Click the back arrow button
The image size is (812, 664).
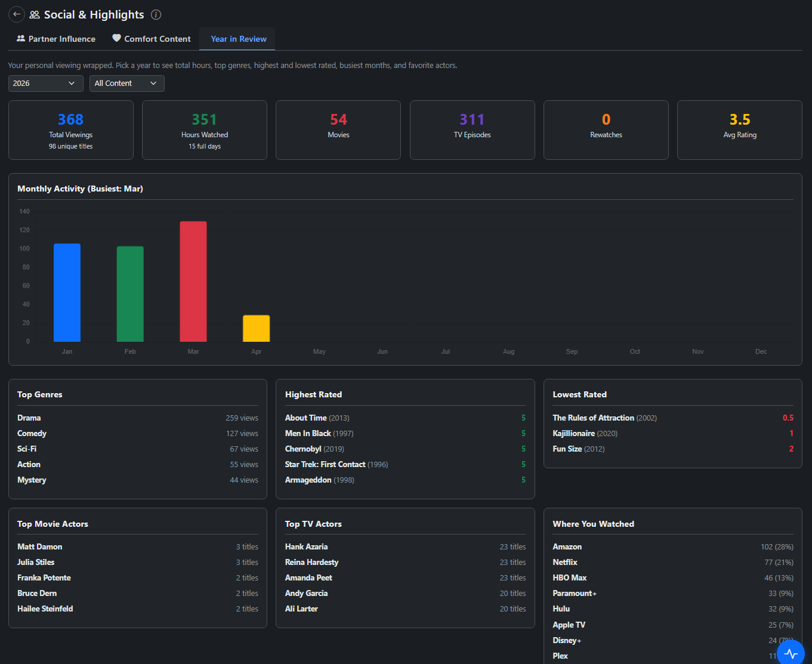[17, 14]
